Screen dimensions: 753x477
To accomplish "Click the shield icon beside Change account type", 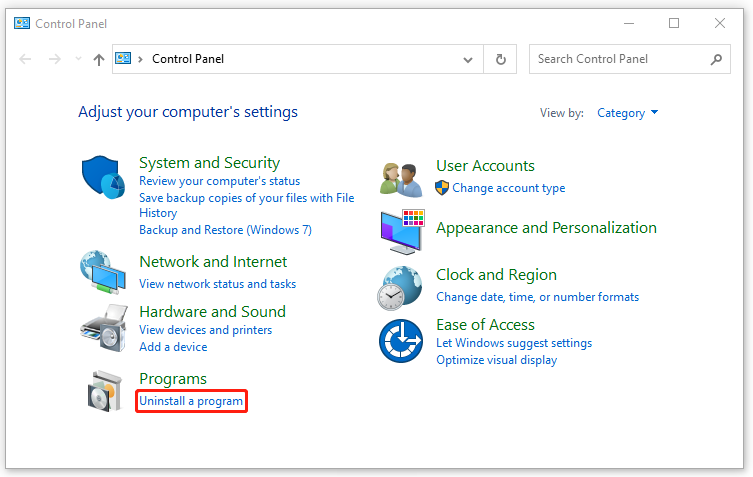I will [x=442, y=188].
